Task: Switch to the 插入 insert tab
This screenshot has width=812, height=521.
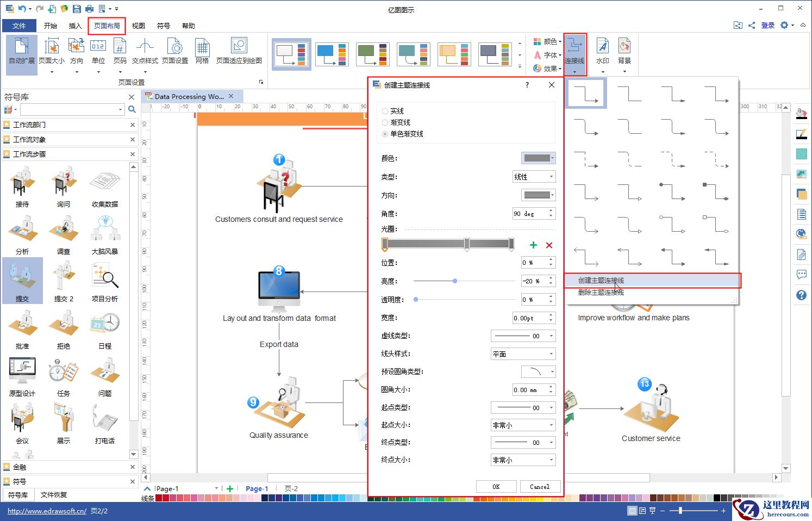Action: point(76,26)
